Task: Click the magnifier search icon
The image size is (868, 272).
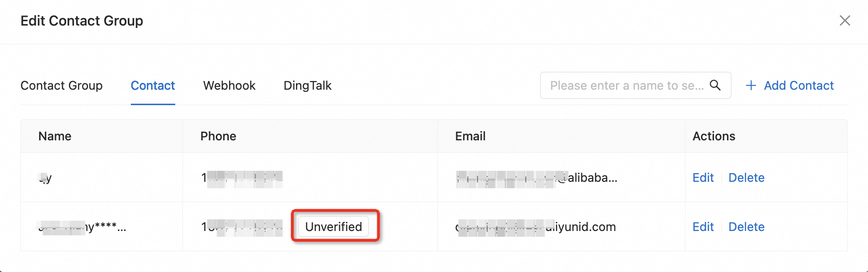Action: click(715, 85)
